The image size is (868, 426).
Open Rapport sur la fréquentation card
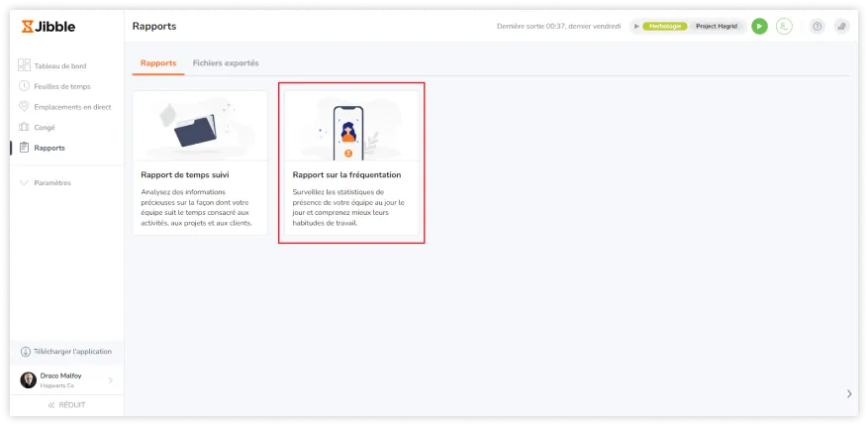click(351, 163)
